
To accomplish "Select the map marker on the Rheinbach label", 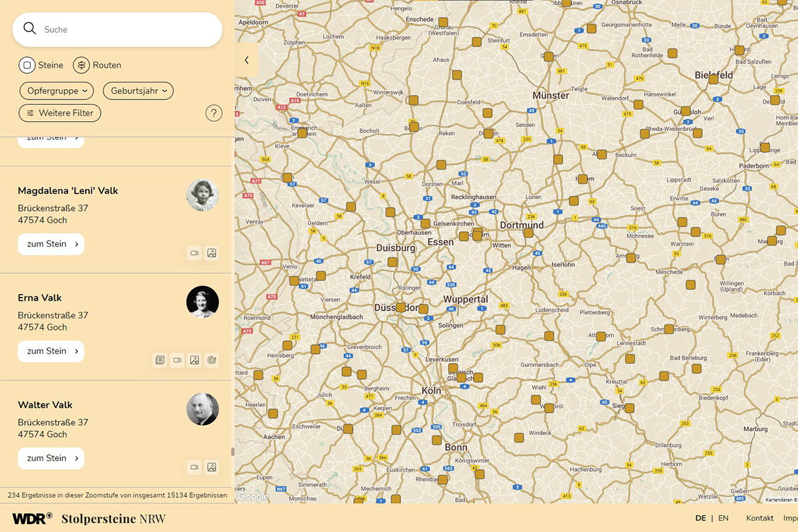I will click(x=443, y=480).
